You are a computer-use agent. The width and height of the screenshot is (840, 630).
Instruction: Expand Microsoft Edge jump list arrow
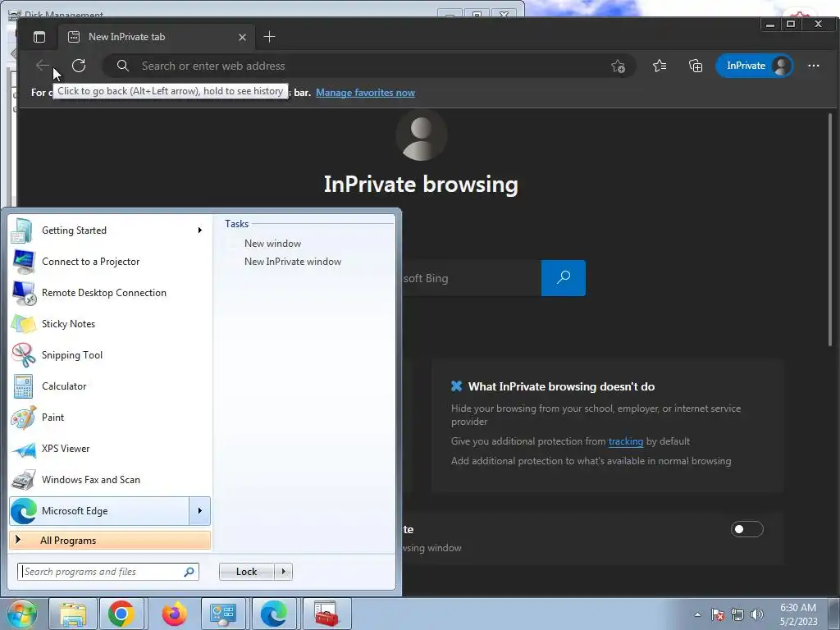pyautogui.click(x=200, y=511)
